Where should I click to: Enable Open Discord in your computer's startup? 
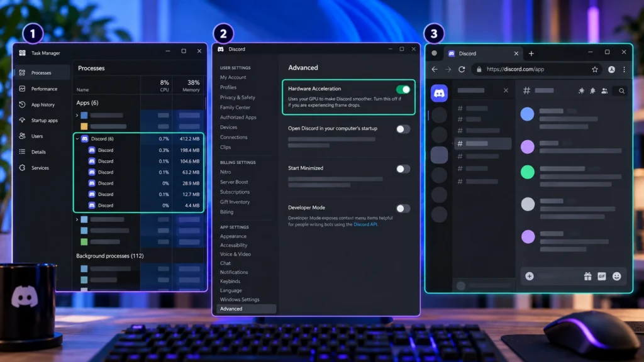403,129
